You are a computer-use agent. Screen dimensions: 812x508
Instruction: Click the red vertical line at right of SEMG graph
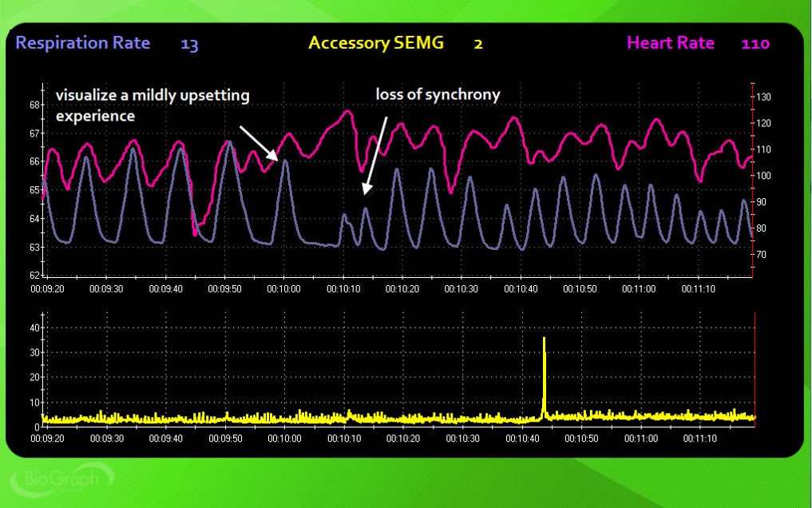(755, 367)
